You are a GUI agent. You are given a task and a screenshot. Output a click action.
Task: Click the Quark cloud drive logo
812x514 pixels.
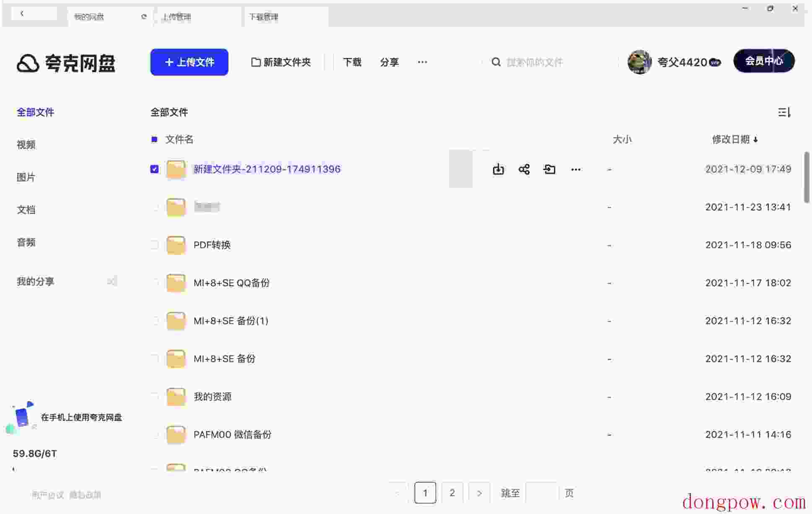click(66, 63)
